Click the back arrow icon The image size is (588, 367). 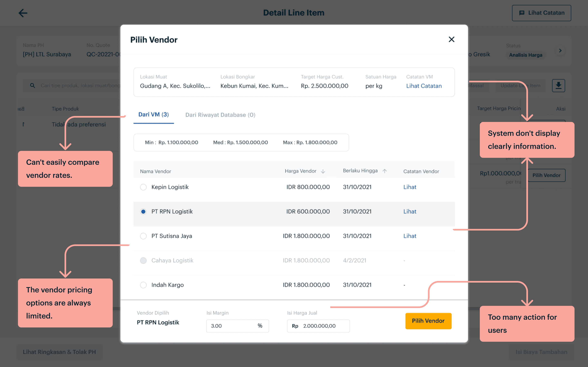23,13
